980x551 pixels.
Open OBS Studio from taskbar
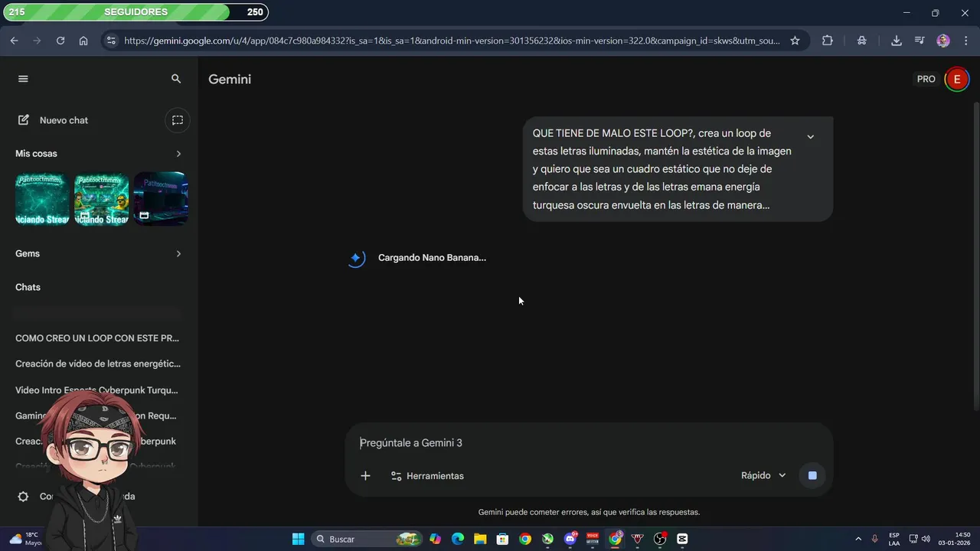click(660, 539)
